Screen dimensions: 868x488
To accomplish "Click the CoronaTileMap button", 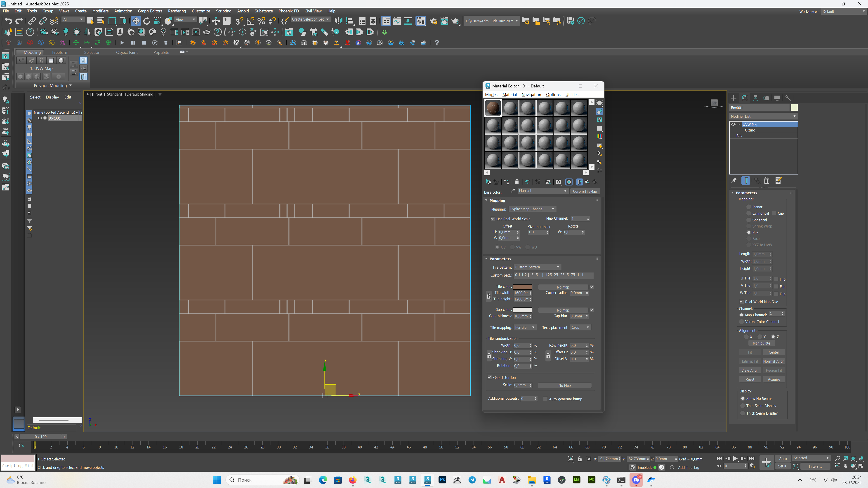I will coord(585,191).
